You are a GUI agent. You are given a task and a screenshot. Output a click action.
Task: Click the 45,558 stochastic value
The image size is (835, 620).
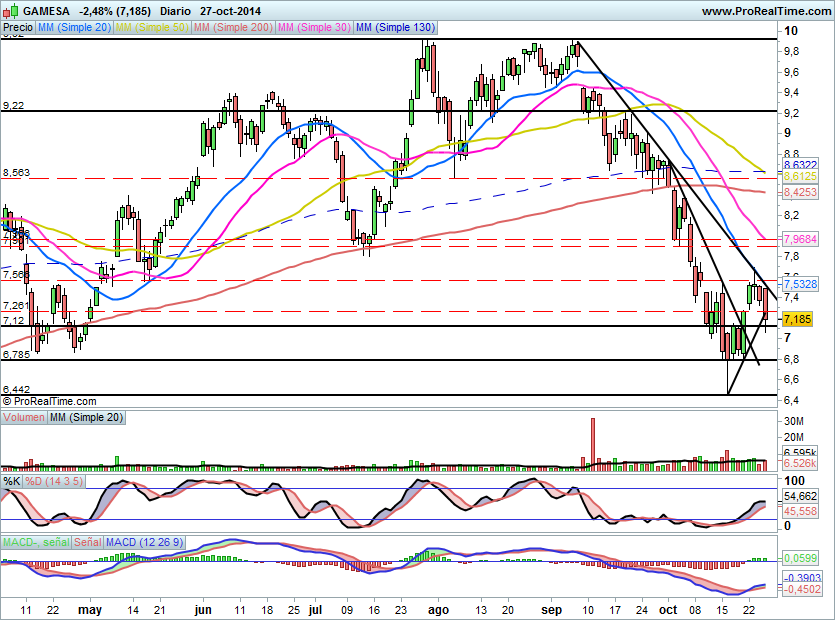tap(800, 511)
